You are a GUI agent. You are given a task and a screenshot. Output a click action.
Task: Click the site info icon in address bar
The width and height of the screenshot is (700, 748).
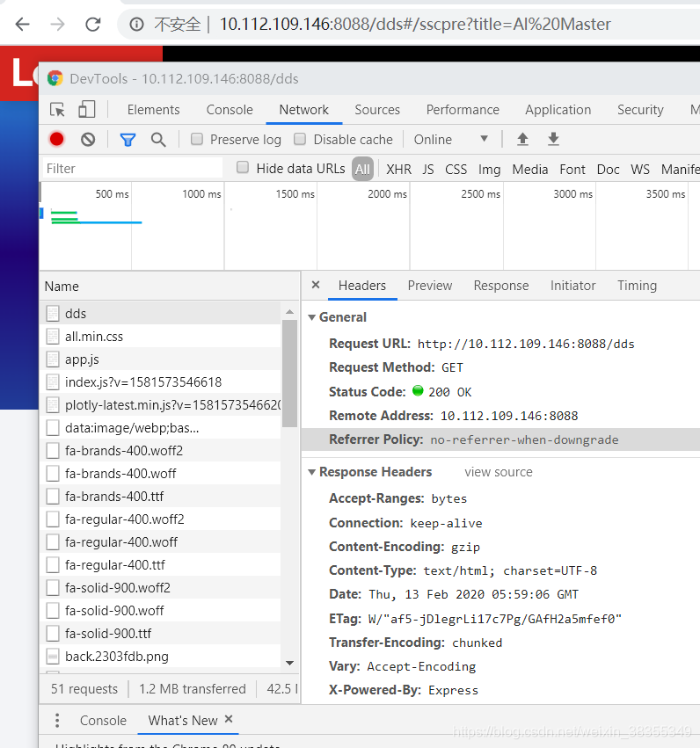tap(136, 24)
